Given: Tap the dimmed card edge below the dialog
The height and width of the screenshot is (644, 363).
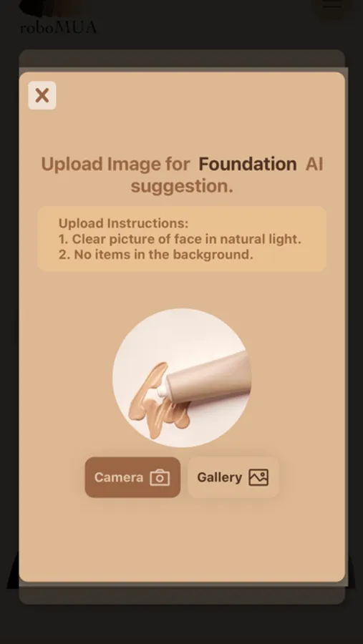Looking at the screenshot, I should coord(181,593).
